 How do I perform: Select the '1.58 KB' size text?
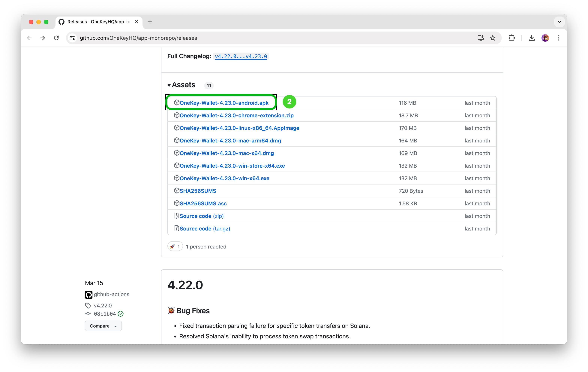pos(408,203)
